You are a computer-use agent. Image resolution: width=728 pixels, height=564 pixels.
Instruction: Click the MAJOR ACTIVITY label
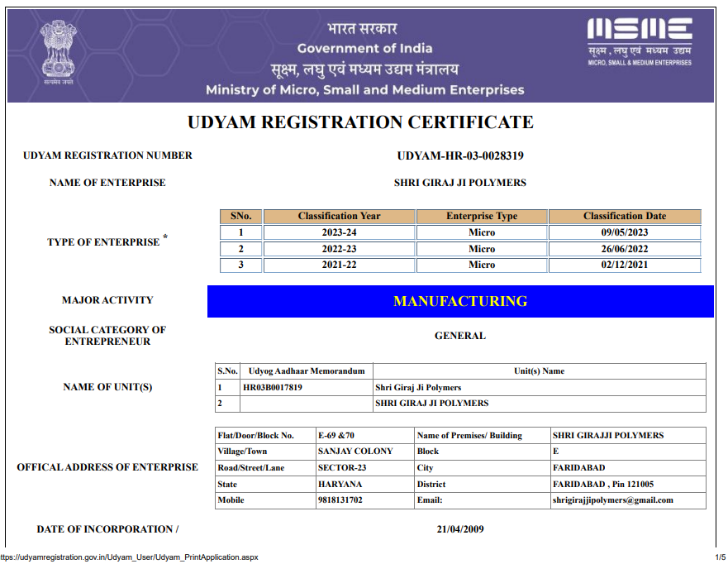(x=107, y=300)
